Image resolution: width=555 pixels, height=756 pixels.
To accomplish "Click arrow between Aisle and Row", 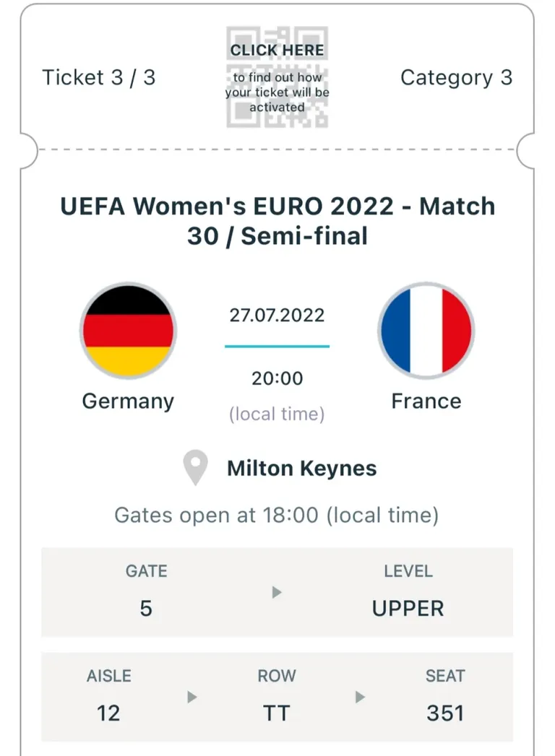I will point(192,697).
